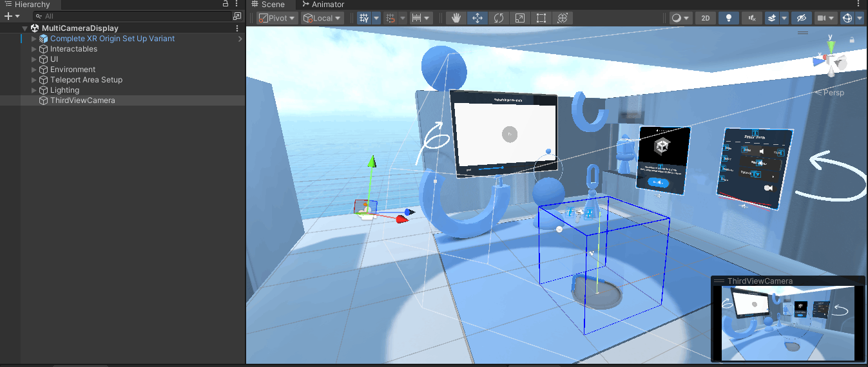The width and height of the screenshot is (868, 367).
Task: Click the green Y arrow of move gizmo
Action: pyautogui.click(x=371, y=161)
